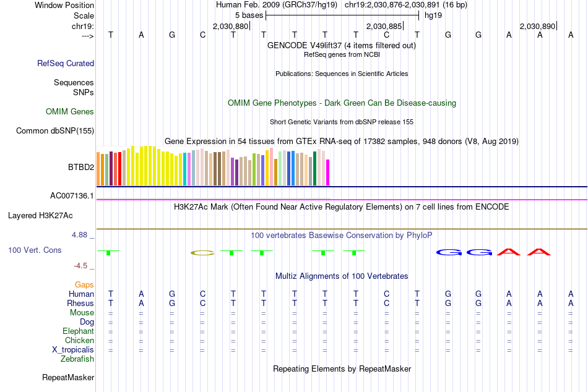Click the Window Position label
This screenshot has height=392, width=588.
coord(64,5)
